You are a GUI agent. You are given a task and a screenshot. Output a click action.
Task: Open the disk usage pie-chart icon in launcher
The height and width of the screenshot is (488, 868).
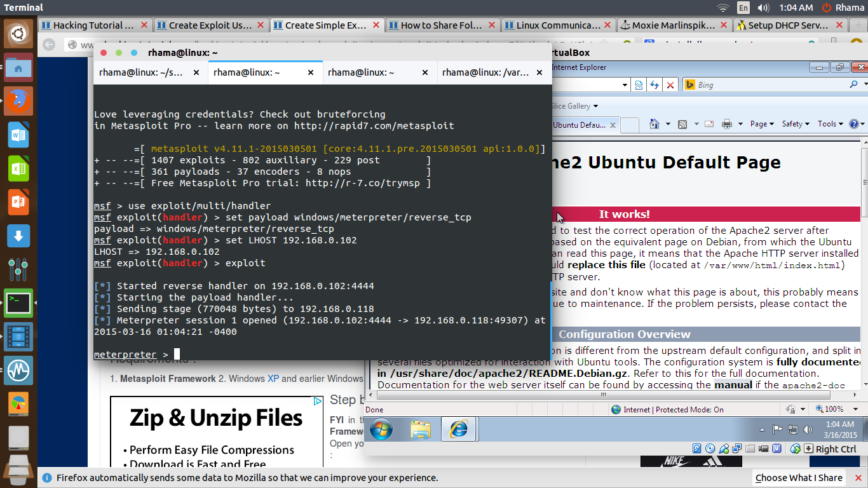point(18,404)
